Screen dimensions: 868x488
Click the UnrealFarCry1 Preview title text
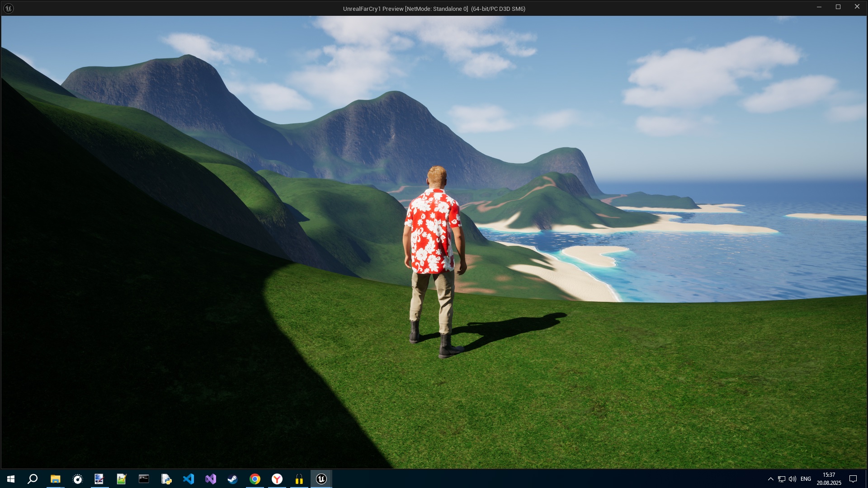click(x=434, y=9)
